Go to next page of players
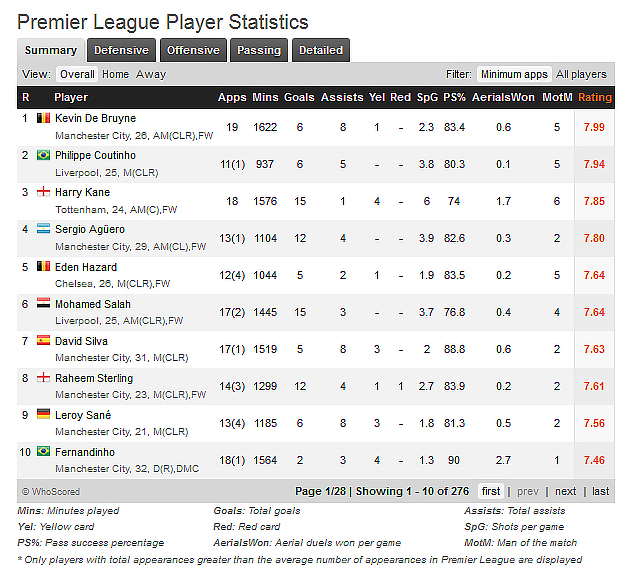This screenshot has height=579, width=628. coord(565,491)
